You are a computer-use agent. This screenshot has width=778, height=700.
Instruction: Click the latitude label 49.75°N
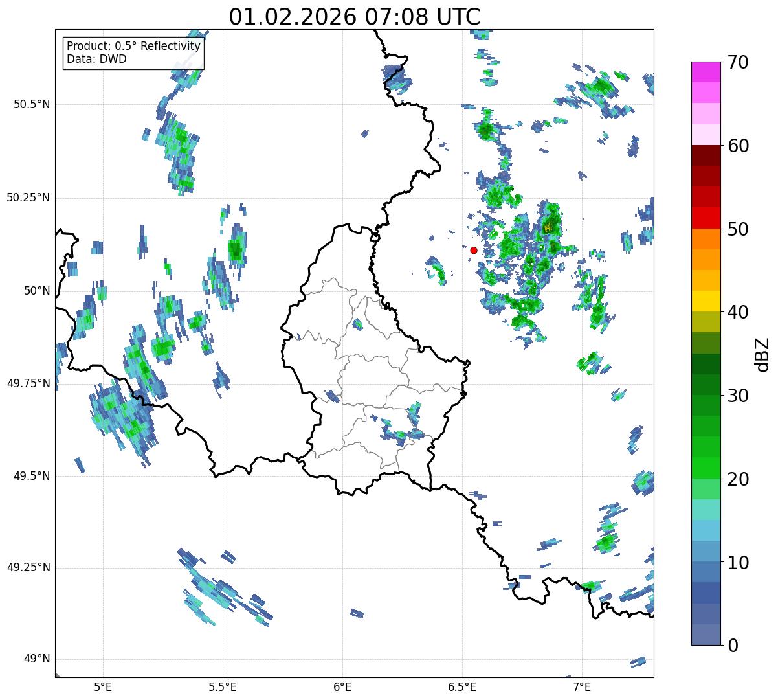(28, 383)
